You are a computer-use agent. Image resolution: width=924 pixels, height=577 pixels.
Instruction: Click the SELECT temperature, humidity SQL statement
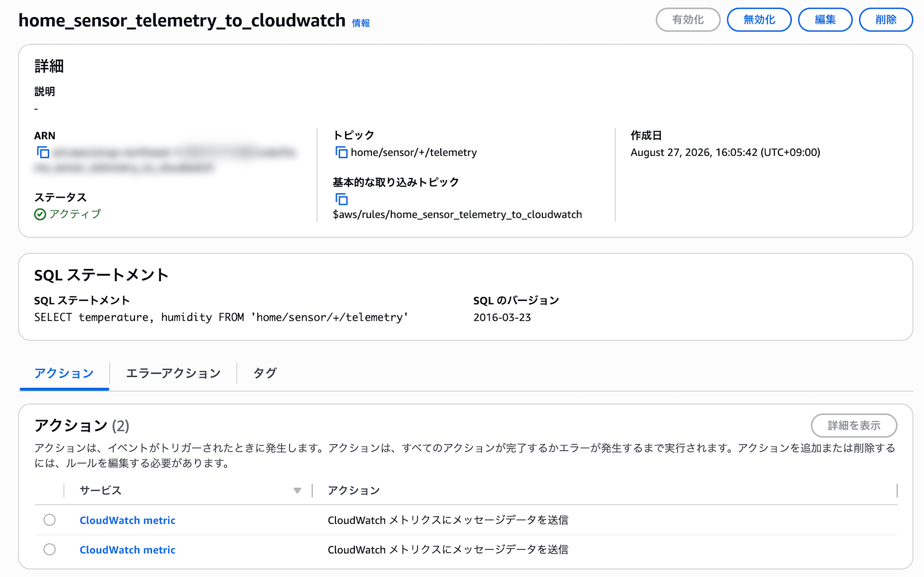pyautogui.click(x=221, y=317)
